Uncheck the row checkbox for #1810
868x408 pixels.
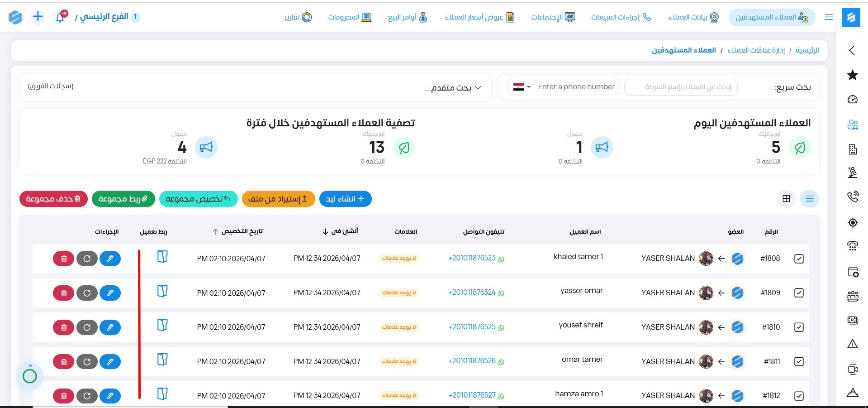[x=799, y=327]
